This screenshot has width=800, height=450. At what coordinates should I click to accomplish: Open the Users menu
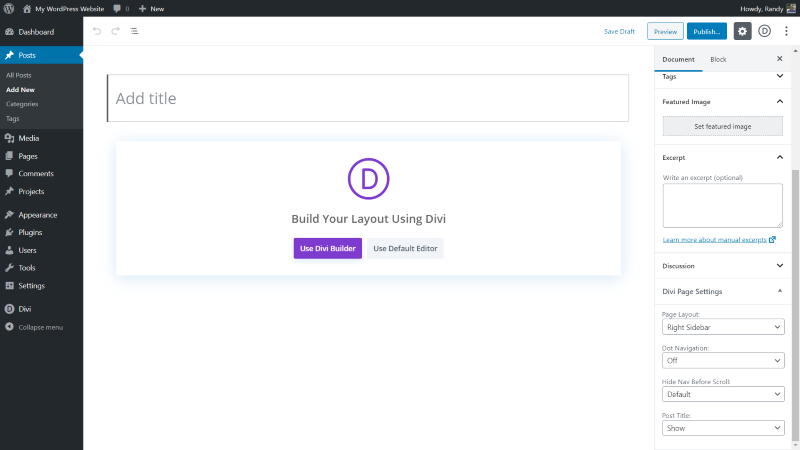[x=41, y=250]
